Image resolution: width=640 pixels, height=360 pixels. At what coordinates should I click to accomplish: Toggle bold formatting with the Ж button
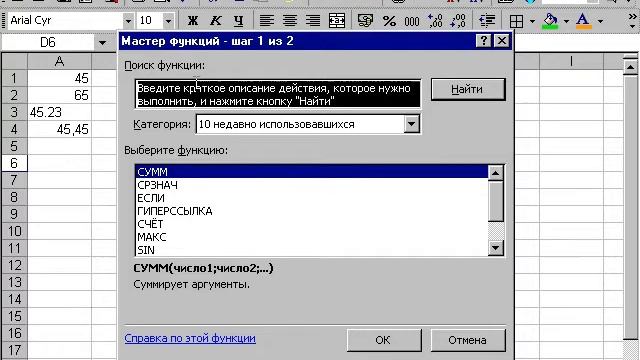[193, 20]
